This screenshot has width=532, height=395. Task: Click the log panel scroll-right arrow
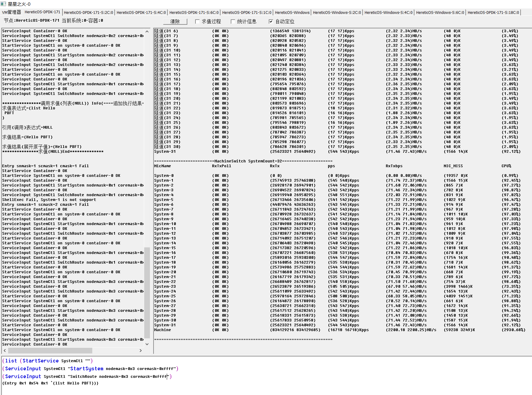[x=141, y=350]
